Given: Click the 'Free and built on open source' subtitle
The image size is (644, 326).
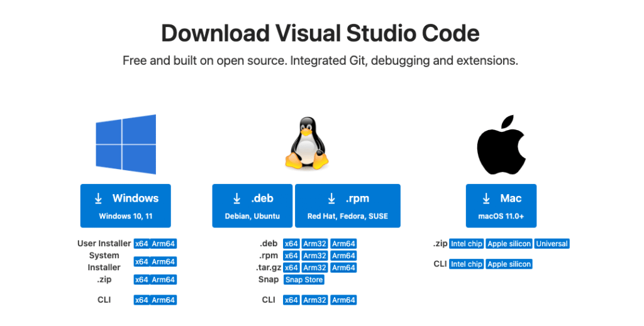Looking at the screenshot, I should 320,61.
